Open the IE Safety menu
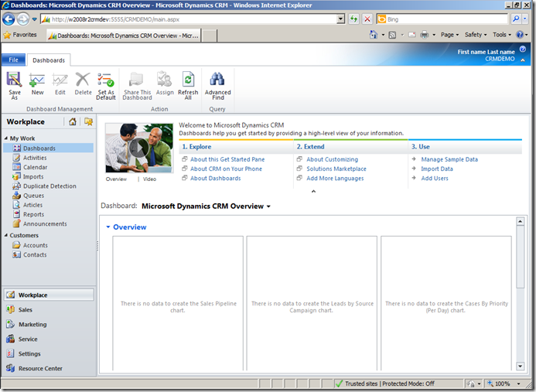536x392 pixels. [x=476, y=35]
